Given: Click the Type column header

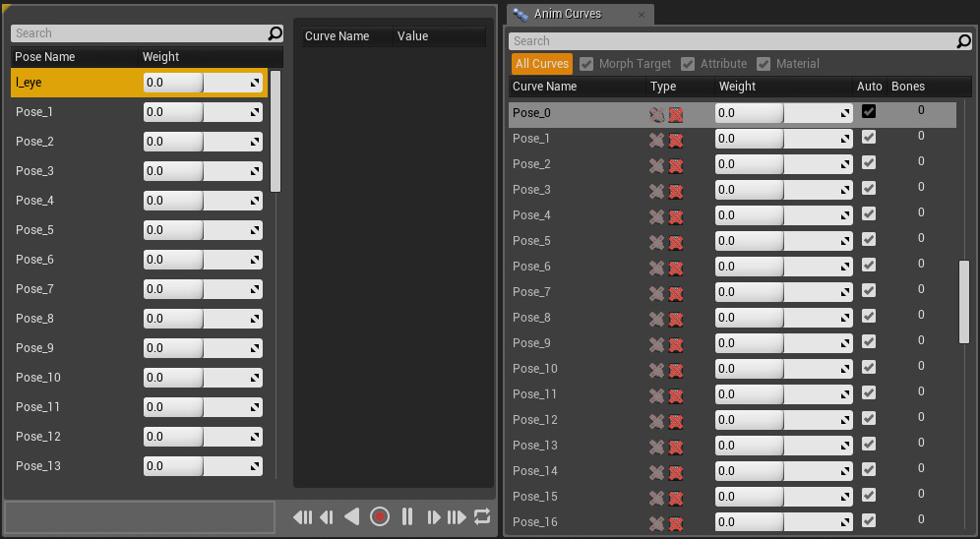Looking at the screenshot, I should pyautogui.click(x=680, y=87).
